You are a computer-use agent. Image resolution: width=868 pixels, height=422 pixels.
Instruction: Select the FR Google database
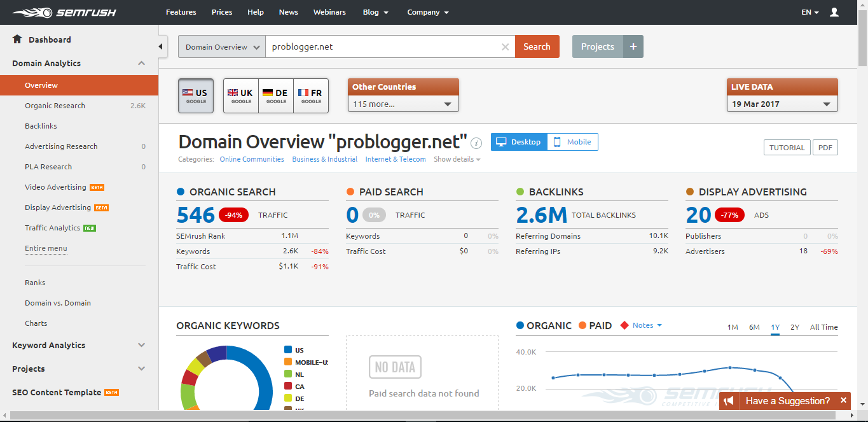(311, 96)
